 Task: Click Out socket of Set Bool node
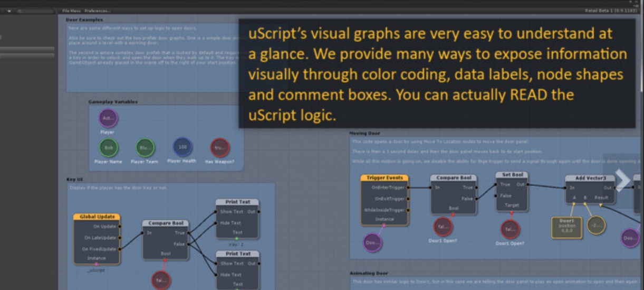pyautogui.click(x=528, y=184)
